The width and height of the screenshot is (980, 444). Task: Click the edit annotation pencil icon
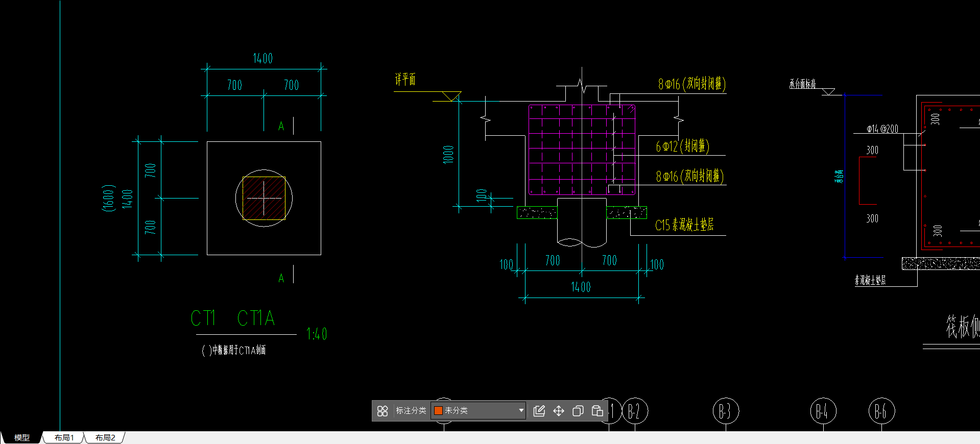point(539,411)
